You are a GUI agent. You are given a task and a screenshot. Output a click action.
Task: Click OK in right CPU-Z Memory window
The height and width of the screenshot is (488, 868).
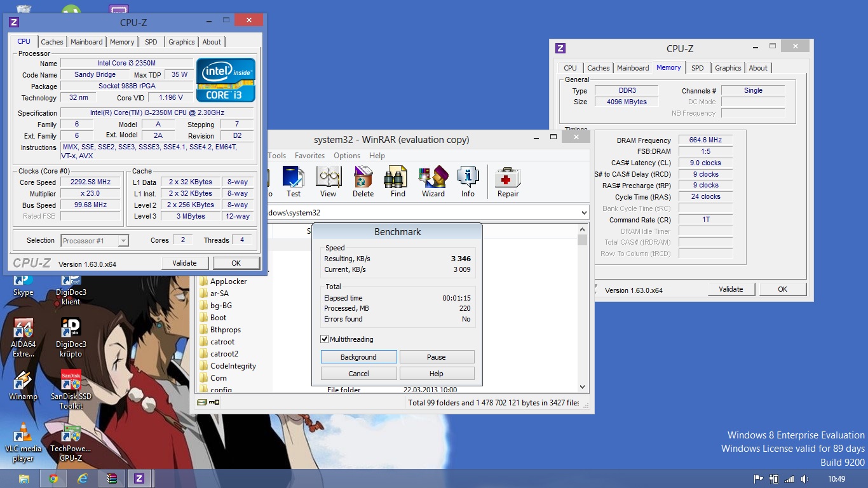click(782, 289)
